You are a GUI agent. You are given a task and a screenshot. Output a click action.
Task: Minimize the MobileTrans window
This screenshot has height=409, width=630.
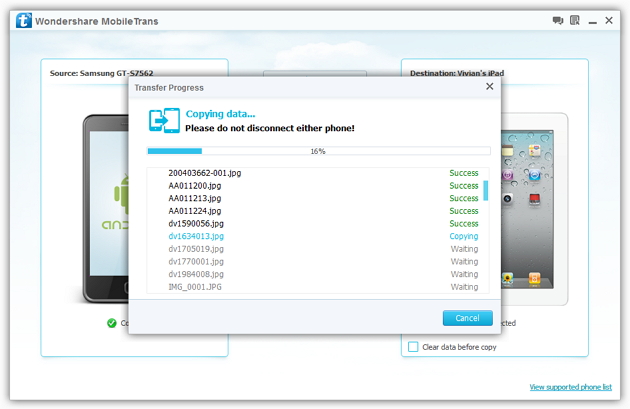[x=593, y=22]
